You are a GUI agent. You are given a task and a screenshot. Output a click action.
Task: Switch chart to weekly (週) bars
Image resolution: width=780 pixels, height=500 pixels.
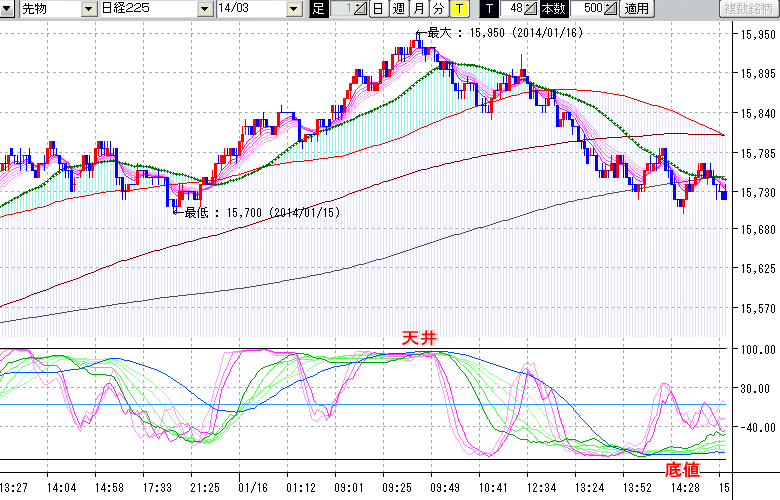[x=398, y=9]
